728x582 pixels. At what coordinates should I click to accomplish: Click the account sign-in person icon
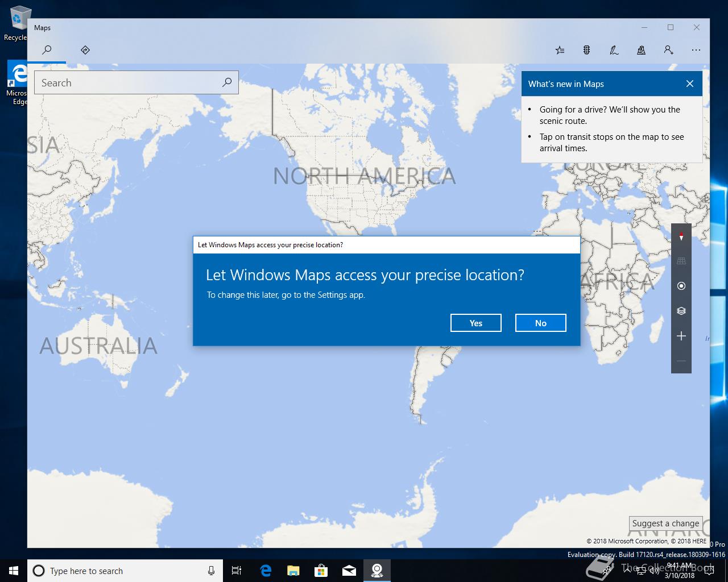click(669, 50)
